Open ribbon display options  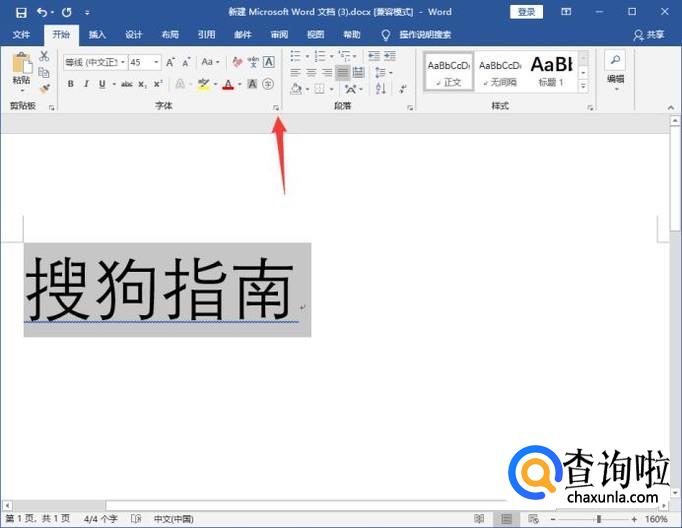point(566,12)
